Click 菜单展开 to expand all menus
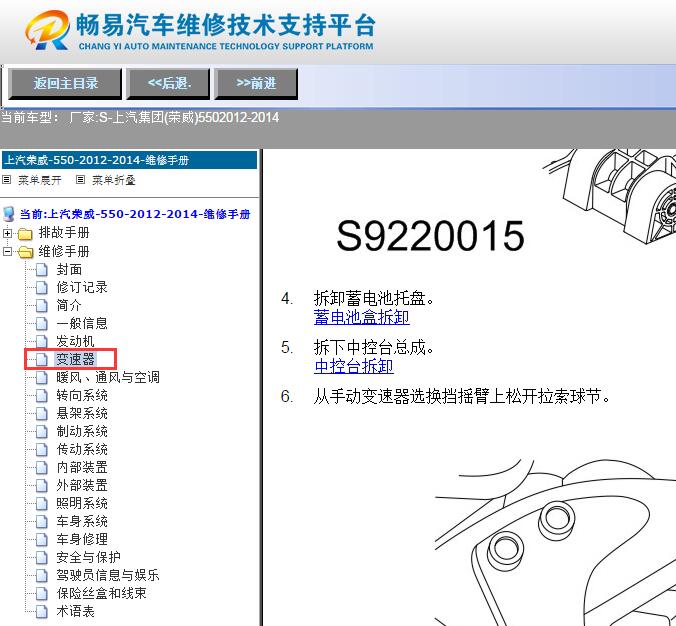Image resolution: width=676 pixels, height=626 pixels. click(40, 180)
